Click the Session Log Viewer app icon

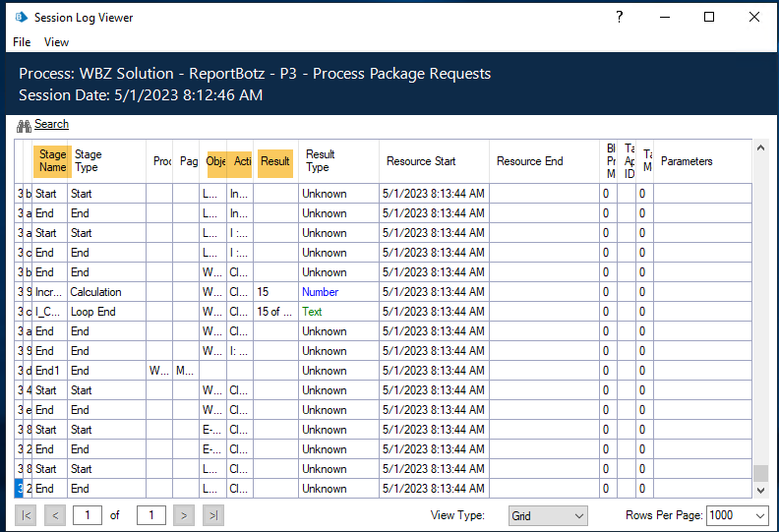tap(22, 18)
